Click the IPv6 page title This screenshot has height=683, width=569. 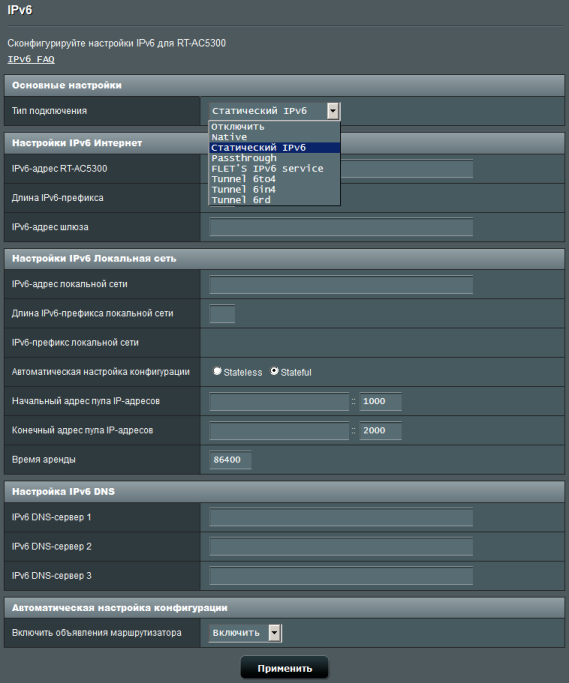point(20,10)
